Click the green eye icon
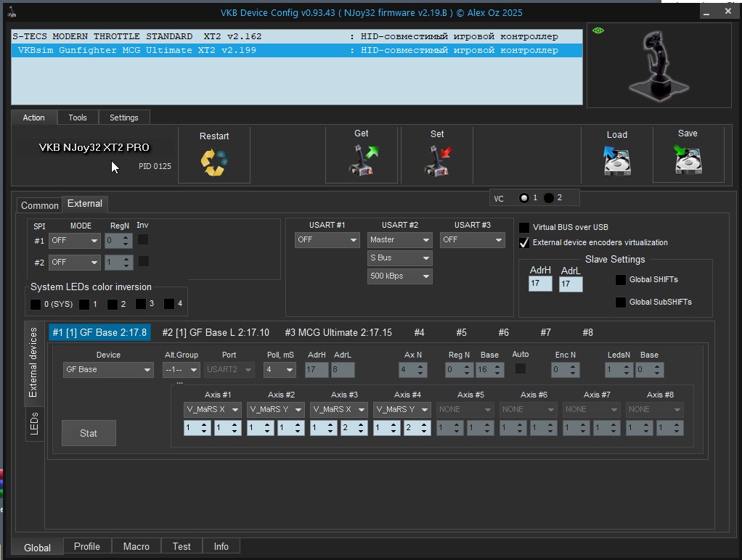This screenshot has width=742, height=560. coord(598,31)
